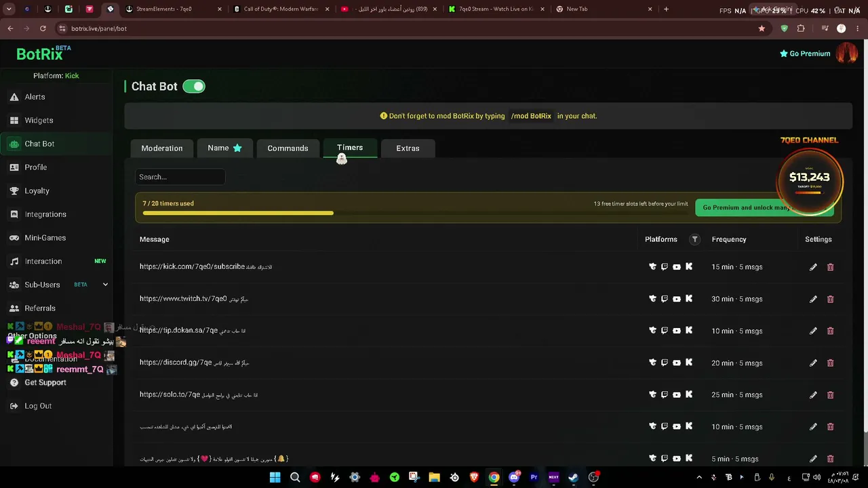Edit the discord.gg/7qe timer

(x=813, y=363)
